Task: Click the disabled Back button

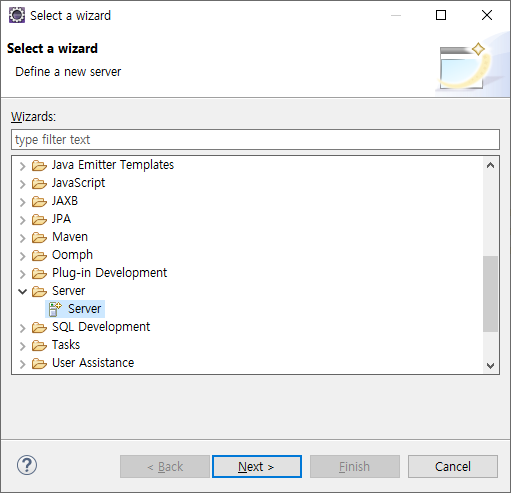Action: [165, 466]
